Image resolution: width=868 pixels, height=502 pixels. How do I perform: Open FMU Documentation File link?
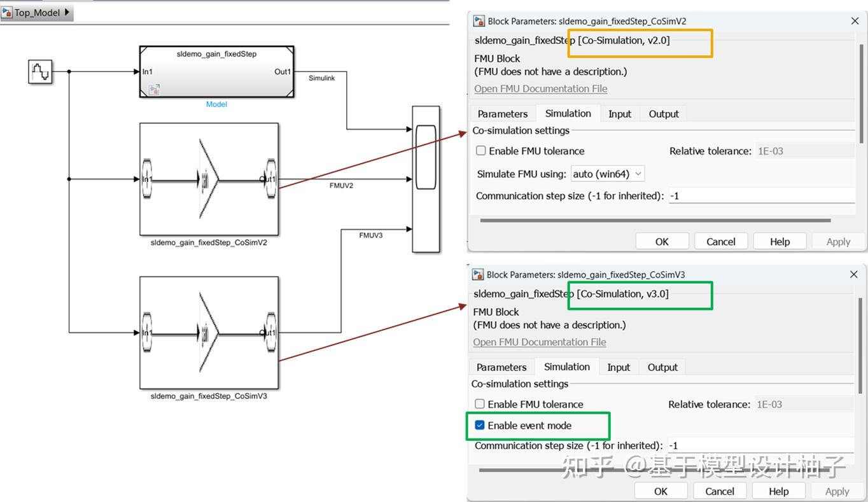pyautogui.click(x=540, y=88)
